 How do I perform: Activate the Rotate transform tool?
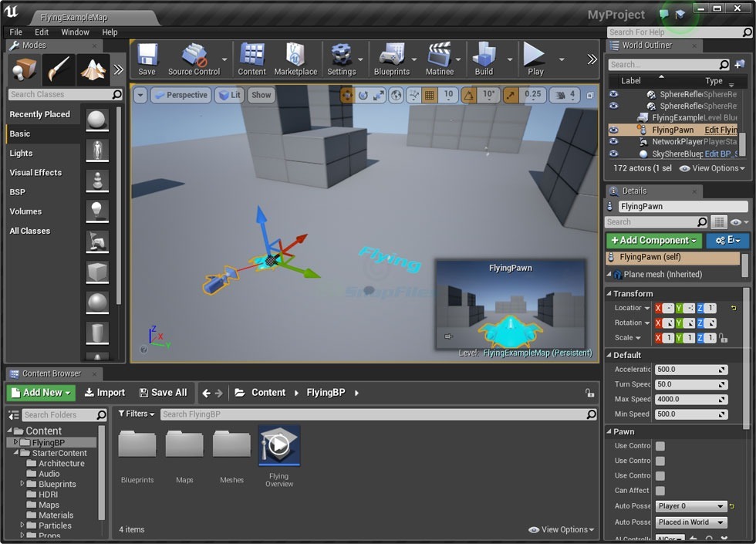[x=364, y=94]
